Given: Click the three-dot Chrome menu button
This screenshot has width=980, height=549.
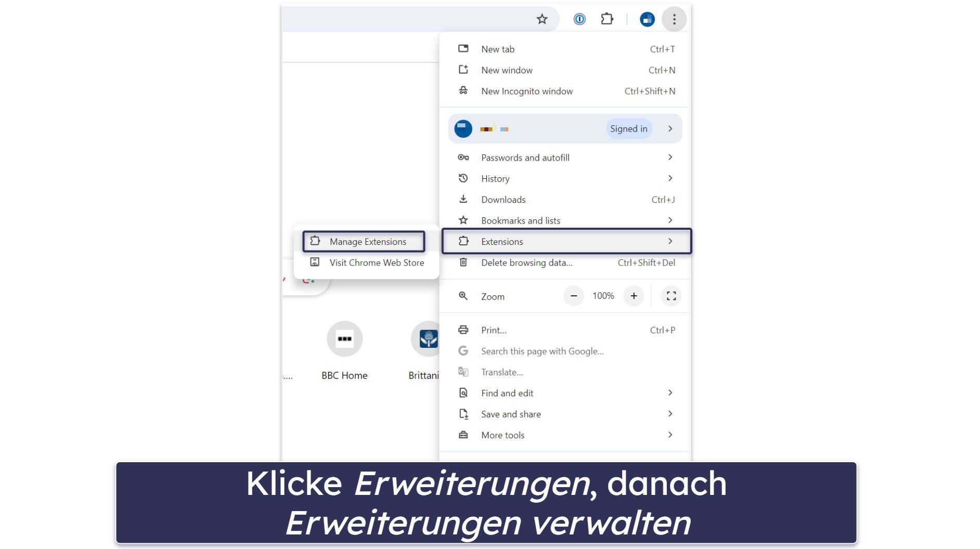Looking at the screenshot, I should pyautogui.click(x=674, y=19).
